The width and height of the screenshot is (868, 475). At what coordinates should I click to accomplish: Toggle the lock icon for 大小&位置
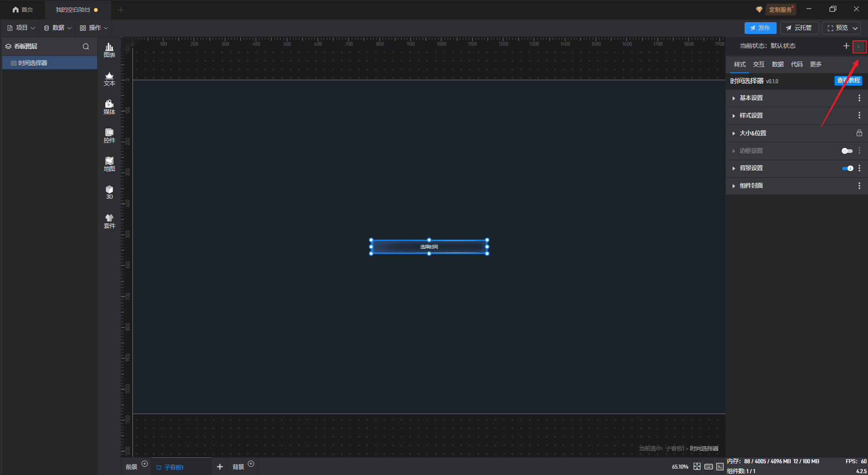859,133
